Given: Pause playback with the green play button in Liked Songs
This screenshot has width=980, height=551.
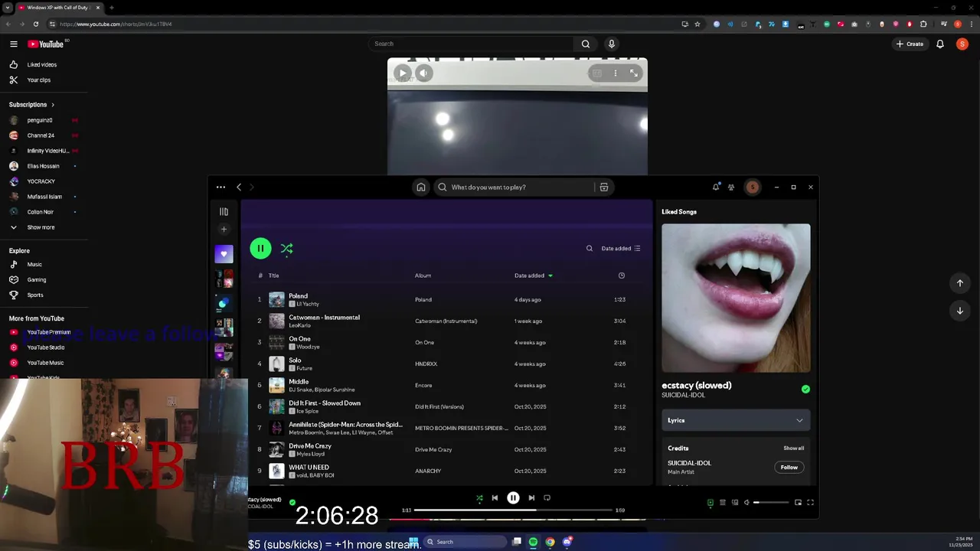Looking at the screenshot, I should tap(260, 248).
